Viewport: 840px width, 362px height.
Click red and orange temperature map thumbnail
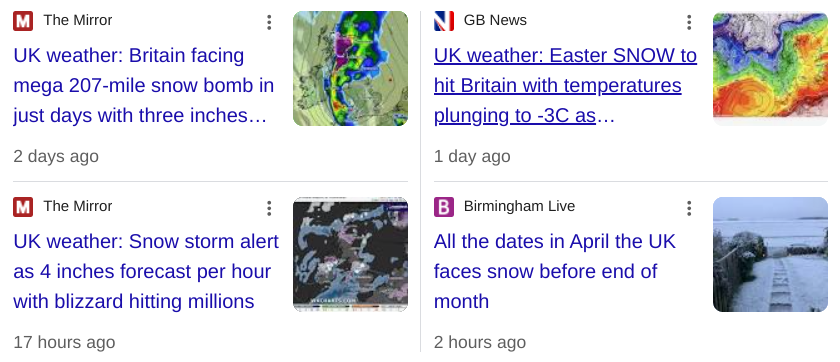(770, 69)
